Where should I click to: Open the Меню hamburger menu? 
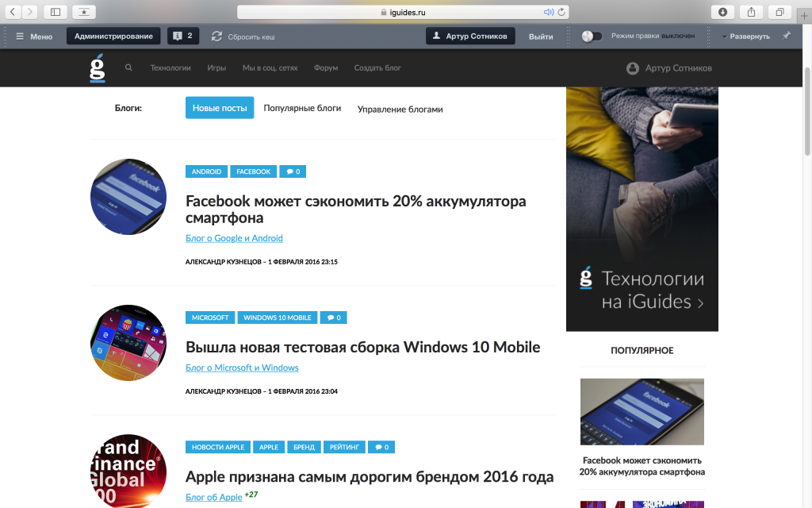(x=34, y=37)
